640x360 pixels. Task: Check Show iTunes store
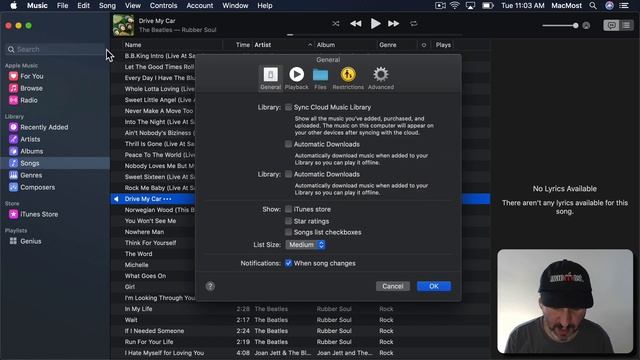point(288,209)
